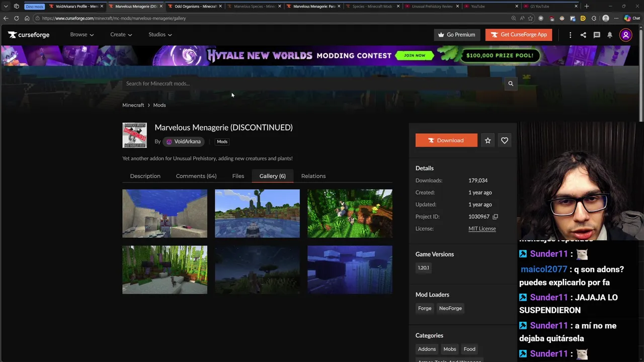
Task: Click the JOIN NOW banner button
Action: pyautogui.click(x=414, y=55)
